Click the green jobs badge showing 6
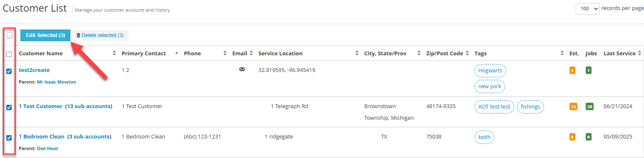The height and width of the screenshot is (158, 644). tap(588, 137)
